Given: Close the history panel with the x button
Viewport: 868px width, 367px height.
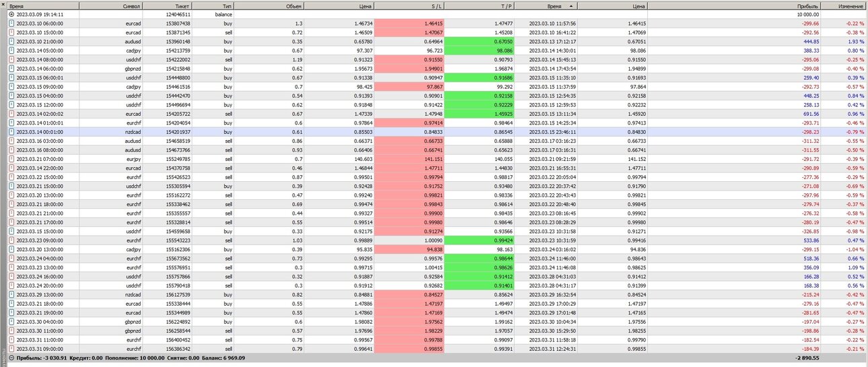Looking at the screenshot, I should [x=3, y=3].
